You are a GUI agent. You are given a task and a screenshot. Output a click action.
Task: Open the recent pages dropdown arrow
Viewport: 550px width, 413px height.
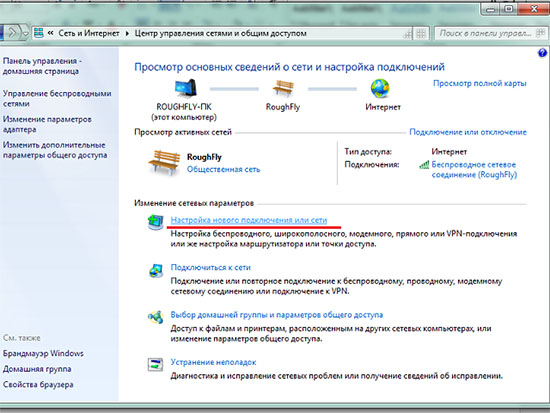(x=25, y=34)
